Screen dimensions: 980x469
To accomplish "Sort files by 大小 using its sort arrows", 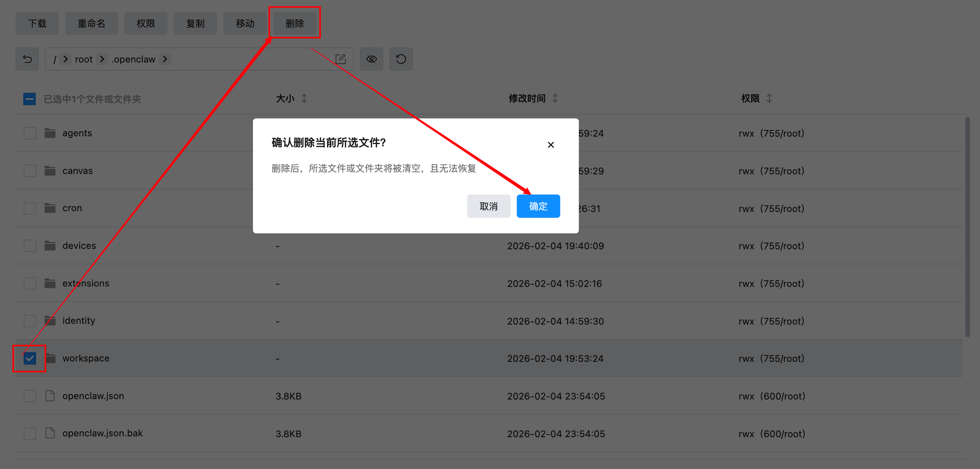I will point(305,98).
